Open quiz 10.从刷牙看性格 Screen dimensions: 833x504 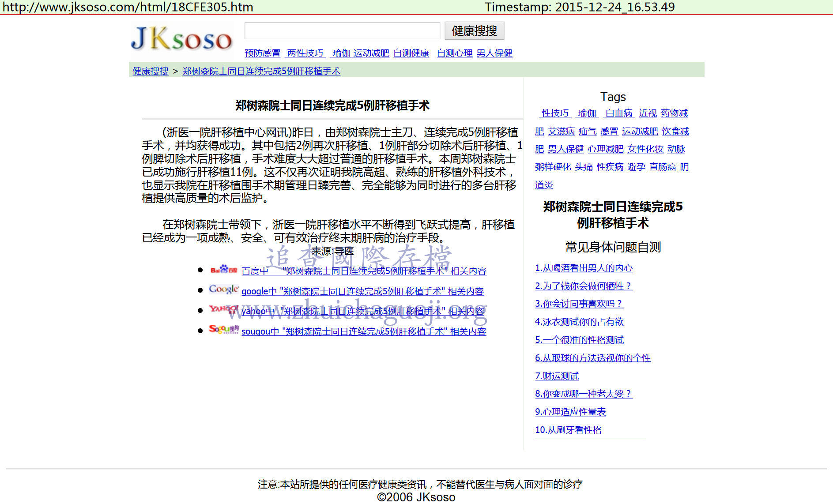tap(568, 430)
